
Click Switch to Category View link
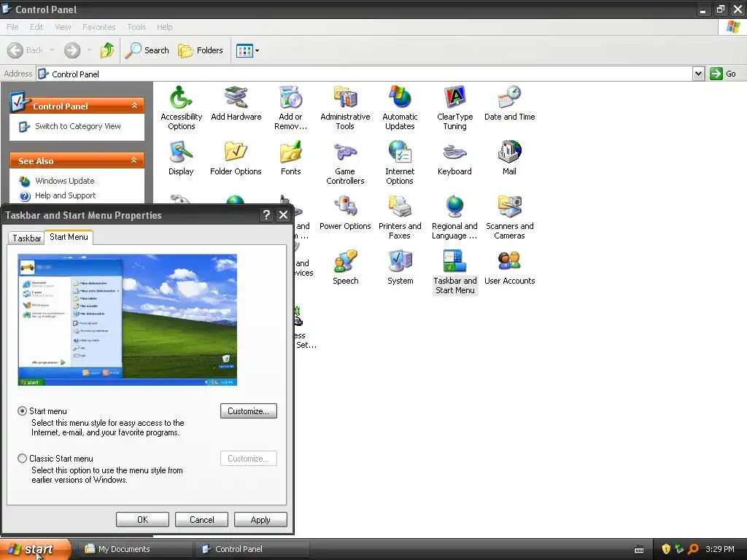click(x=77, y=126)
